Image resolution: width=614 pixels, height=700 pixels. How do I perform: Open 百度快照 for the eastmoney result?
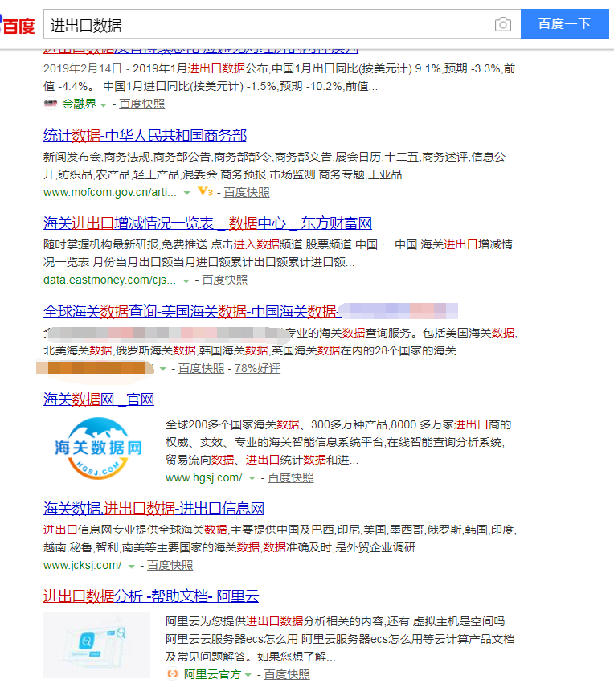pos(224,280)
